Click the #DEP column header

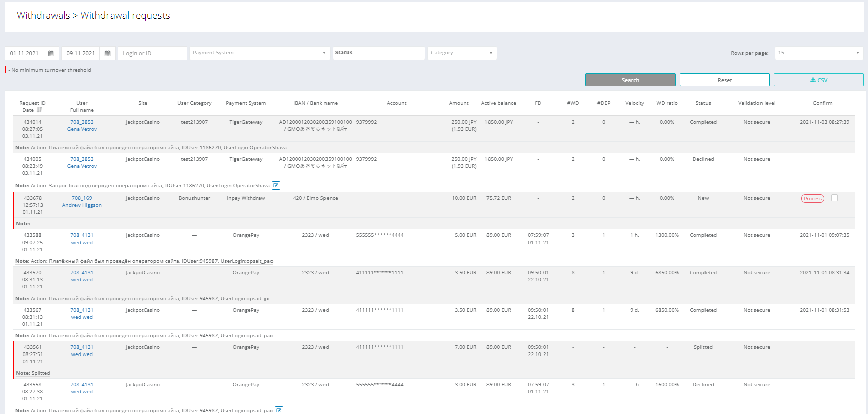pyautogui.click(x=604, y=103)
